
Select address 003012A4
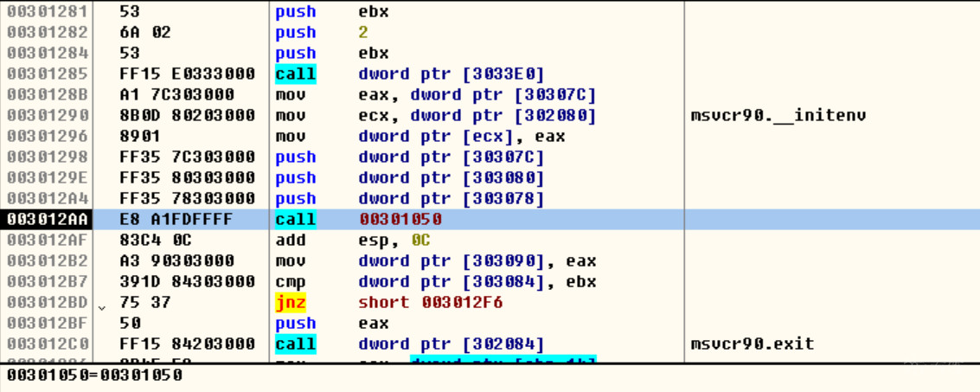(48, 199)
